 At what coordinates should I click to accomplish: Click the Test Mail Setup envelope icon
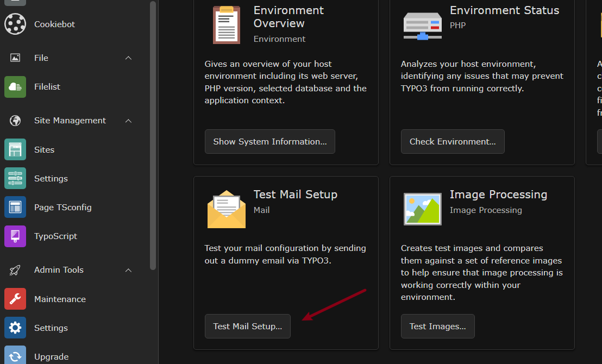tap(226, 209)
